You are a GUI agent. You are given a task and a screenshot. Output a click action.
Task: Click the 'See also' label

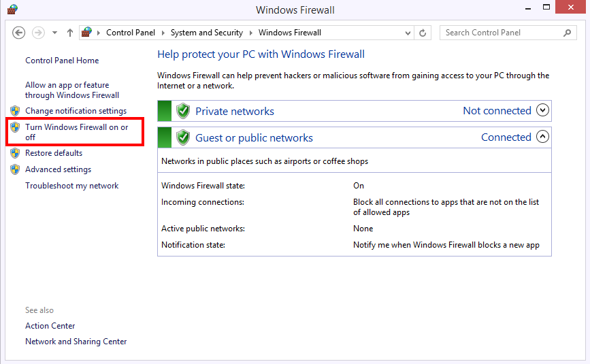(39, 310)
